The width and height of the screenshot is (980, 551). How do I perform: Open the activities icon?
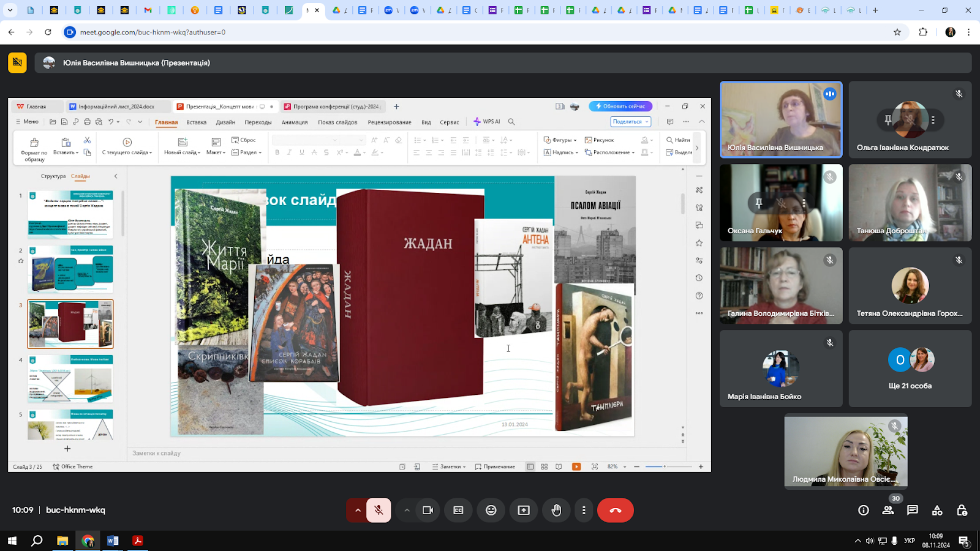coord(937,510)
